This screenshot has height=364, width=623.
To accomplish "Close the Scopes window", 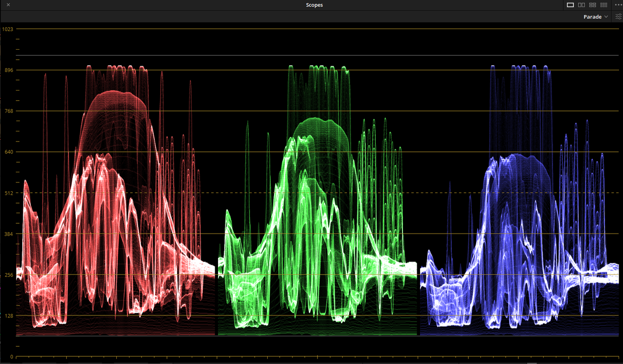I will [8, 5].
